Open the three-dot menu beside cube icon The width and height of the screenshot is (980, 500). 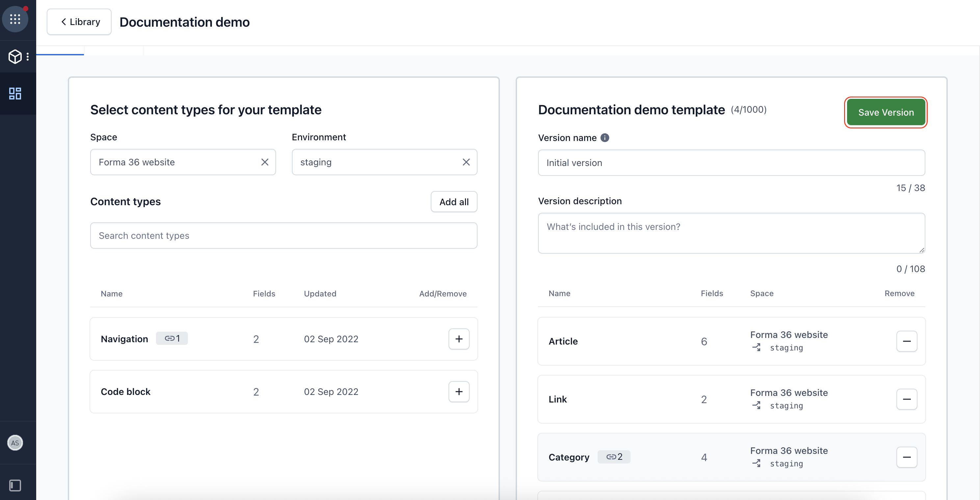[x=28, y=57]
